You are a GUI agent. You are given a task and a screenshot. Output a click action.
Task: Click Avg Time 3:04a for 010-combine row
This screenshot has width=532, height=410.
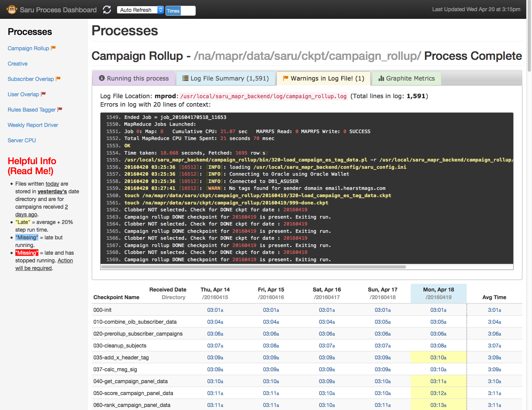pyautogui.click(x=494, y=322)
